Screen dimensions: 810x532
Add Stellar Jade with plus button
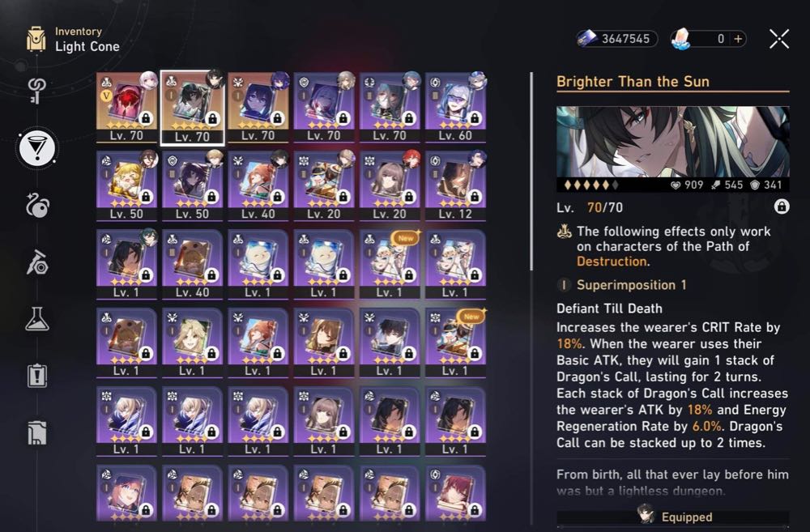tap(738, 39)
